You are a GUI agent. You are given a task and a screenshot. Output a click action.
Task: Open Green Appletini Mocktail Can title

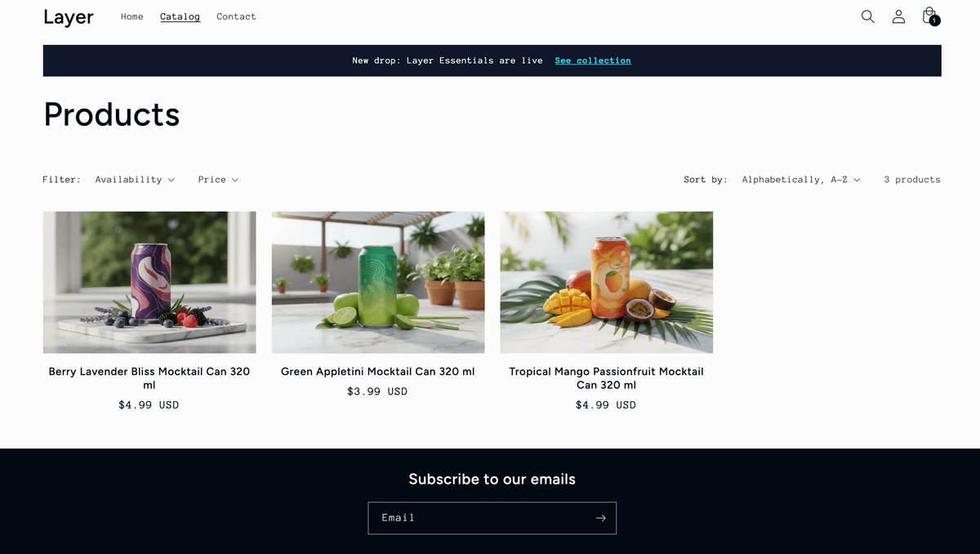point(378,372)
